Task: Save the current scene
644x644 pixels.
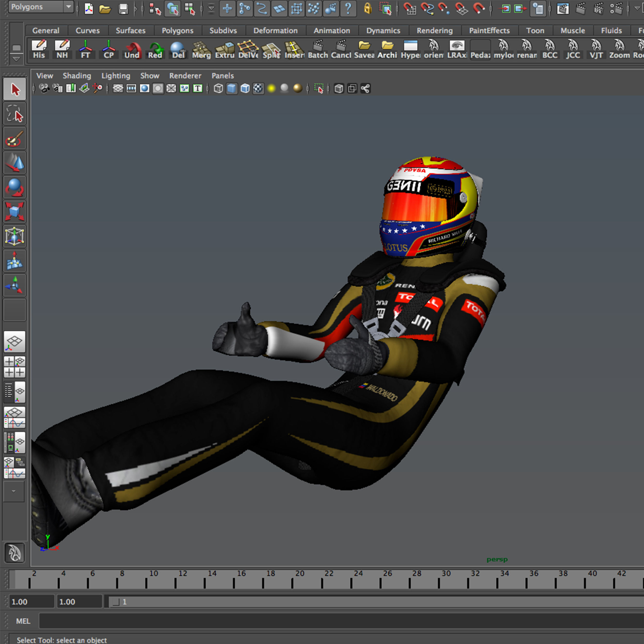Action: 123,9
